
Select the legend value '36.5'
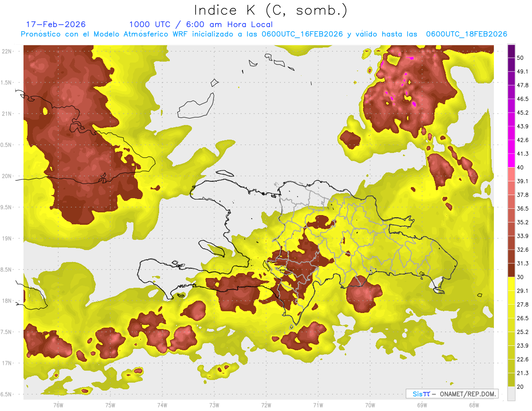(523, 208)
